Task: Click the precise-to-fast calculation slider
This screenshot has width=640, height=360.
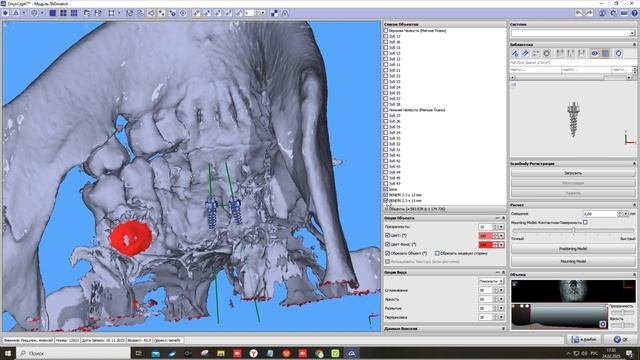Action: pos(573,231)
